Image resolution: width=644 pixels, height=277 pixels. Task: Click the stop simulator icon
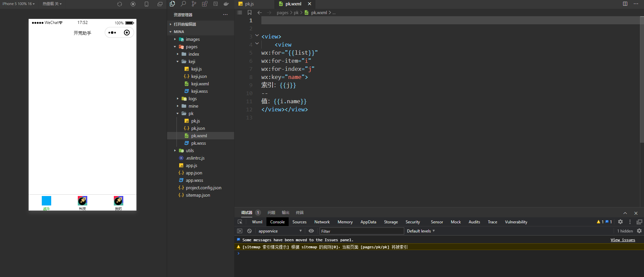point(133,4)
